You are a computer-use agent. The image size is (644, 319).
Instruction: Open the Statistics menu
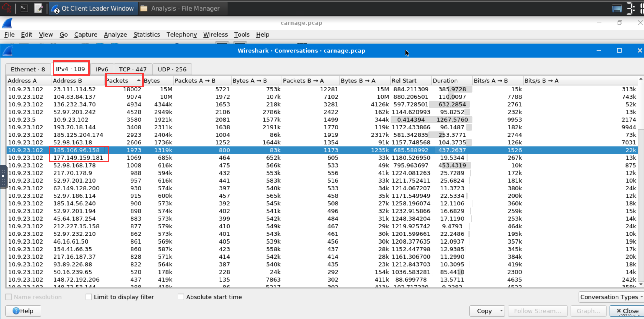[x=146, y=34]
